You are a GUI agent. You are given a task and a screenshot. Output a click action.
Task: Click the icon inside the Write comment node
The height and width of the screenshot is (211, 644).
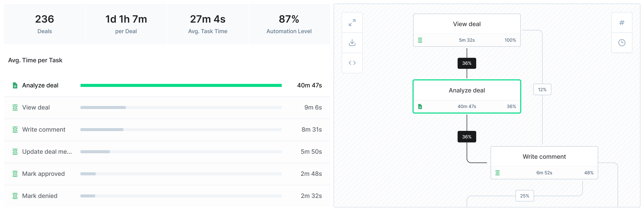coord(498,173)
